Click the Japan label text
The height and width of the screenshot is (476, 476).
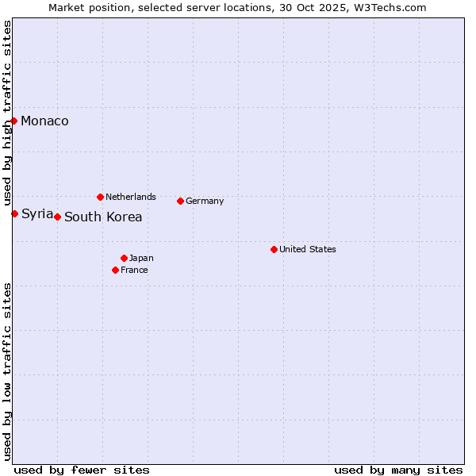pos(141,259)
